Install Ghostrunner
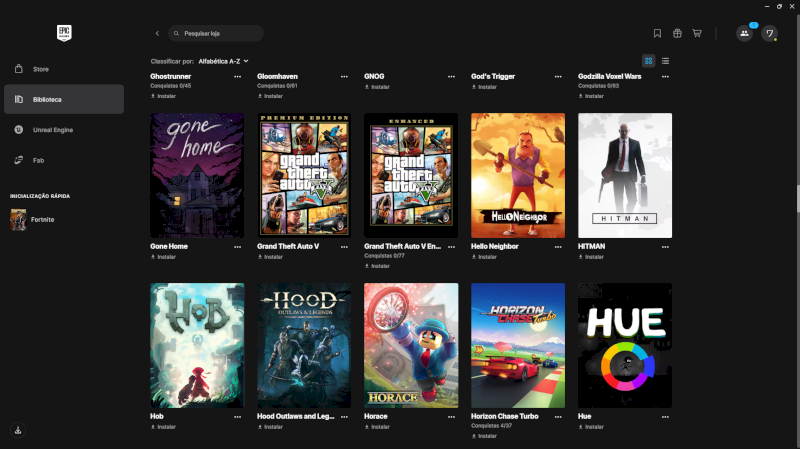This screenshot has height=449, width=800. (163, 96)
